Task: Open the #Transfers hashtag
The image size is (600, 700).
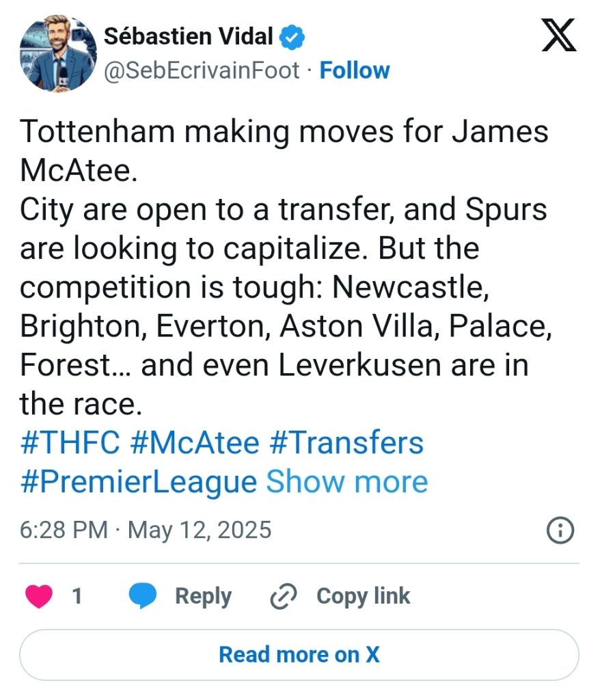Action: tap(347, 443)
